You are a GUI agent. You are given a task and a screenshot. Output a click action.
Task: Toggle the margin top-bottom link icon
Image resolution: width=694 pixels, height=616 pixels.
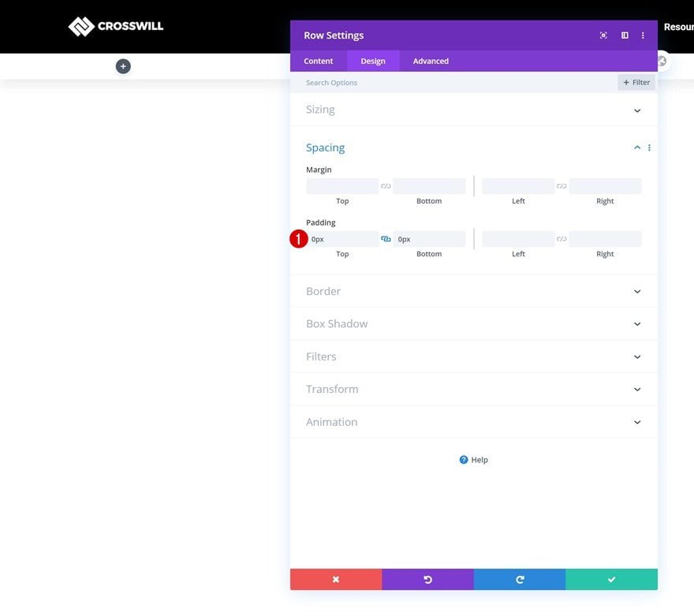[x=386, y=186]
